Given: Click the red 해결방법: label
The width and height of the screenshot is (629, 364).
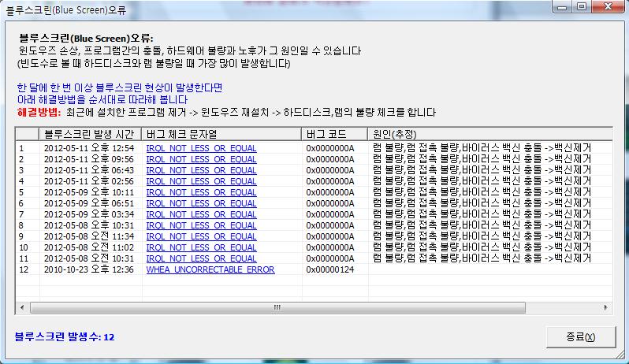Looking at the screenshot, I should tap(39, 112).
